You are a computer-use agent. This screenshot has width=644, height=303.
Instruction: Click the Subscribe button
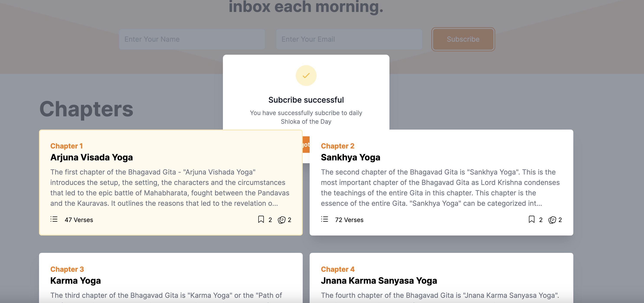(x=463, y=39)
